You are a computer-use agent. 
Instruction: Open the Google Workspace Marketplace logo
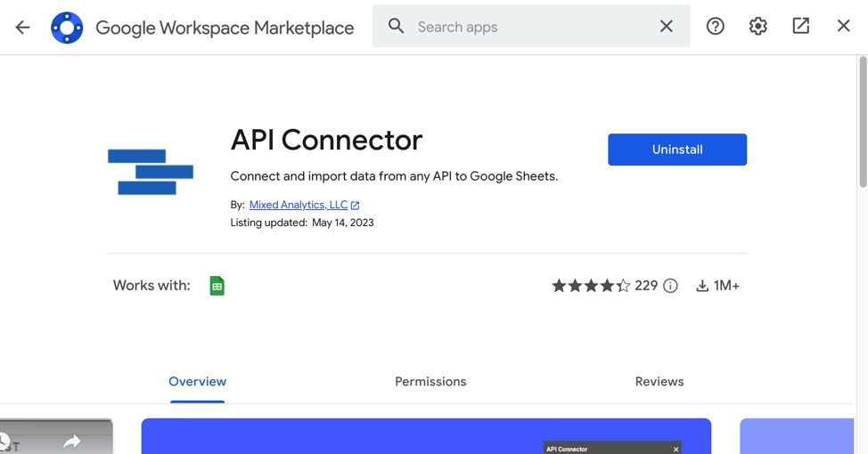[x=67, y=27]
